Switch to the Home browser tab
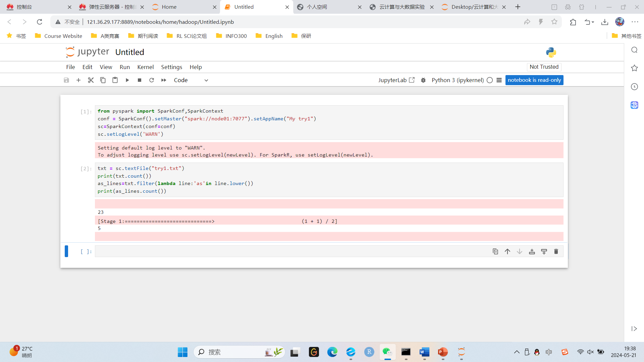Image resolution: width=644 pixels, height=362 pixels. 184,7
